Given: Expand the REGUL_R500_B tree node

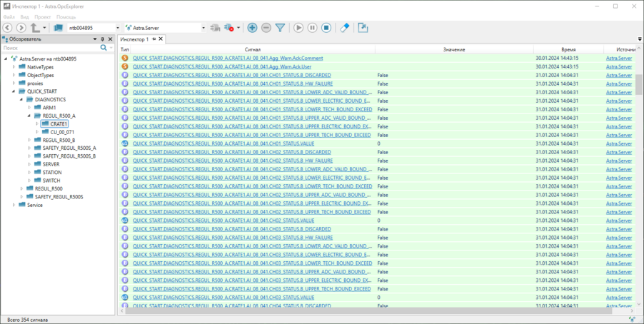Looking at the screenshot, I should click(x=29, y=140).
